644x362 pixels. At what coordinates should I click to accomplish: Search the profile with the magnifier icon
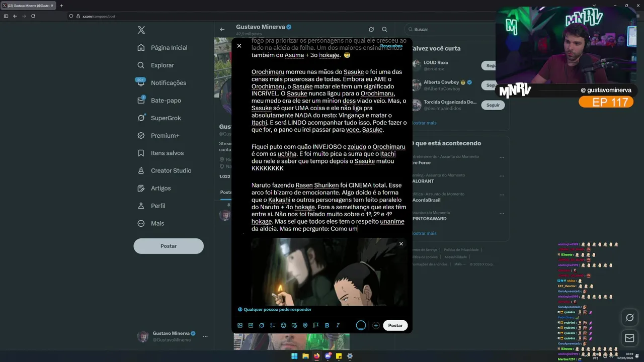coord(384,30)
